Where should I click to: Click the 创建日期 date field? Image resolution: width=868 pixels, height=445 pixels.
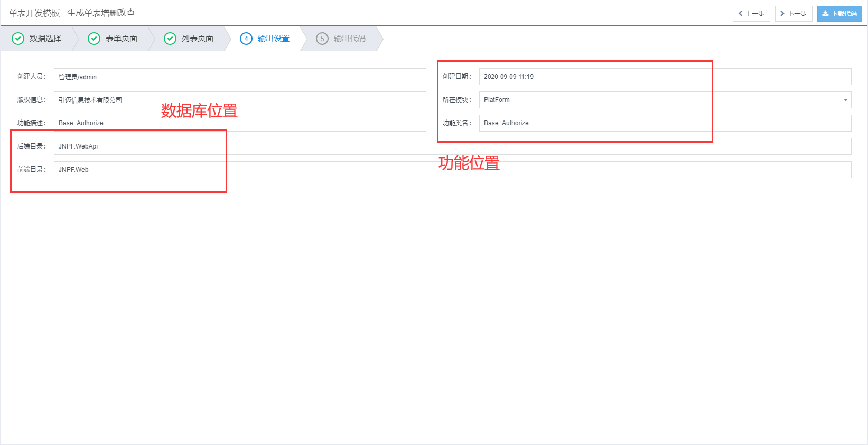665,77
